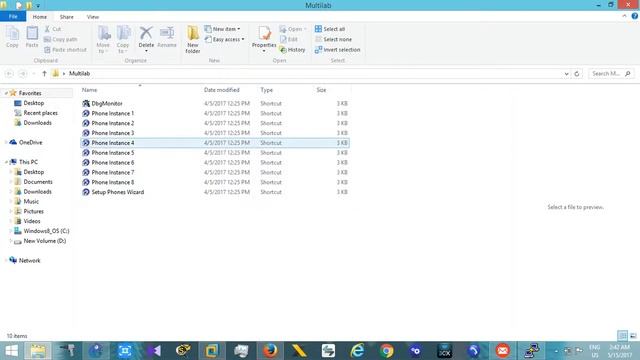This screenshot has width=640, height=360.
Task: Click the Forward navigation arrow
Action: click(x=23, y=73)
